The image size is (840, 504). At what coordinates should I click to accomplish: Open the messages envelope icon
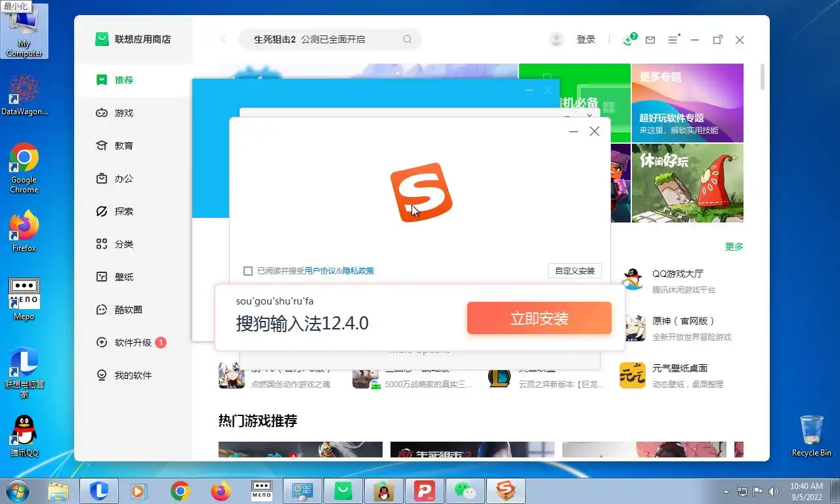point(650,40)
